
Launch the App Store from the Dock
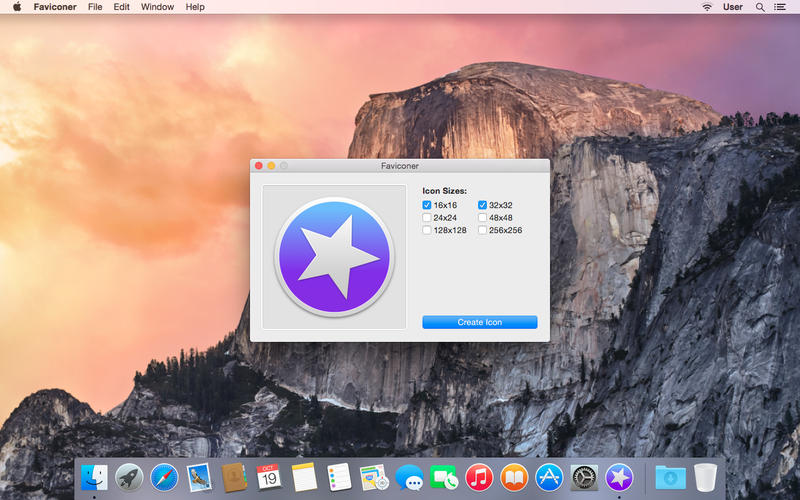click(x=549, y=477)
